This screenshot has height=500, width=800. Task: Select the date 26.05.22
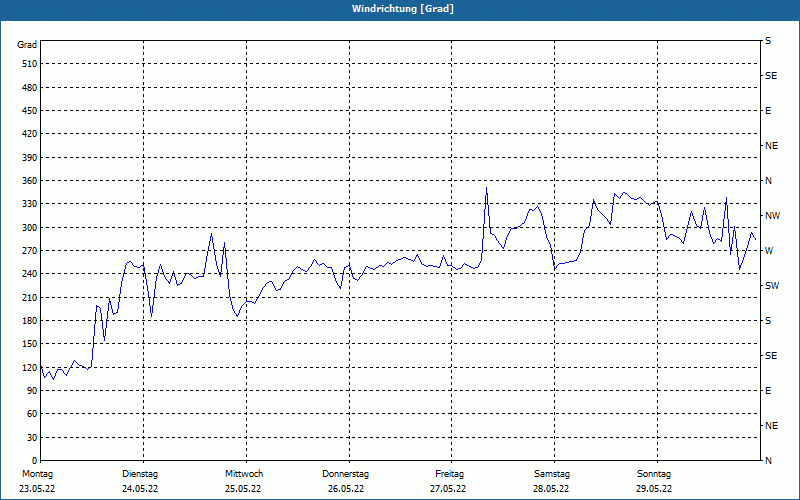(x=346, y=489)
